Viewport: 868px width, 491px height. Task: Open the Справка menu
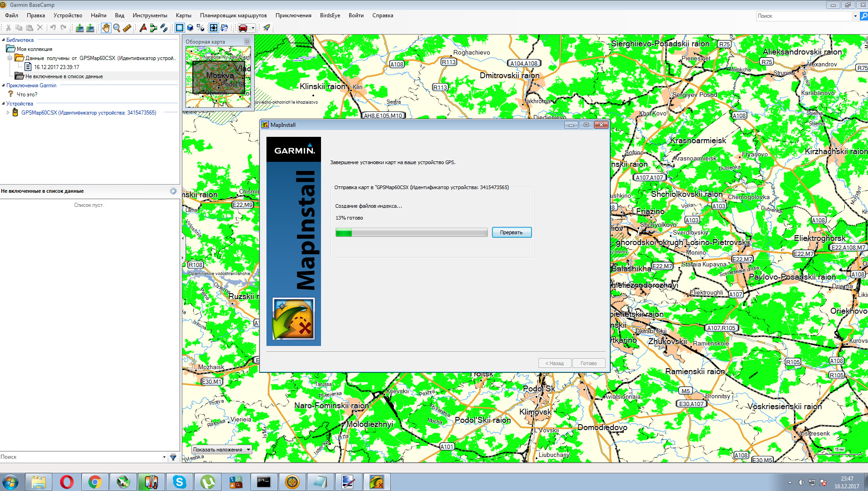[383, 15]
